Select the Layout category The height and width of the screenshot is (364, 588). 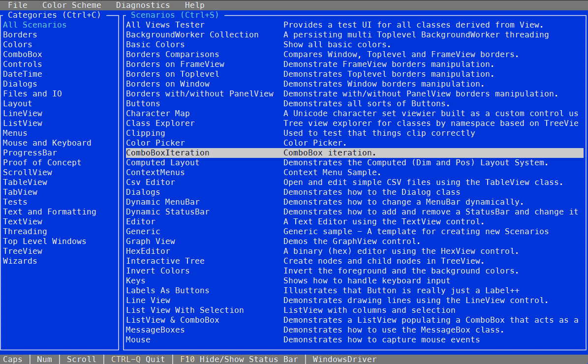[17, 103]
